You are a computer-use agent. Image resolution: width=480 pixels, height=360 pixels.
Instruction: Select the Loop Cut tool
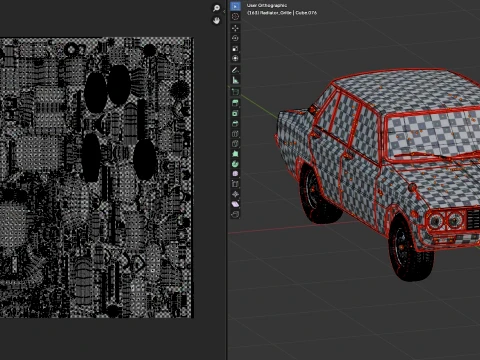click(x=235, y=134)
